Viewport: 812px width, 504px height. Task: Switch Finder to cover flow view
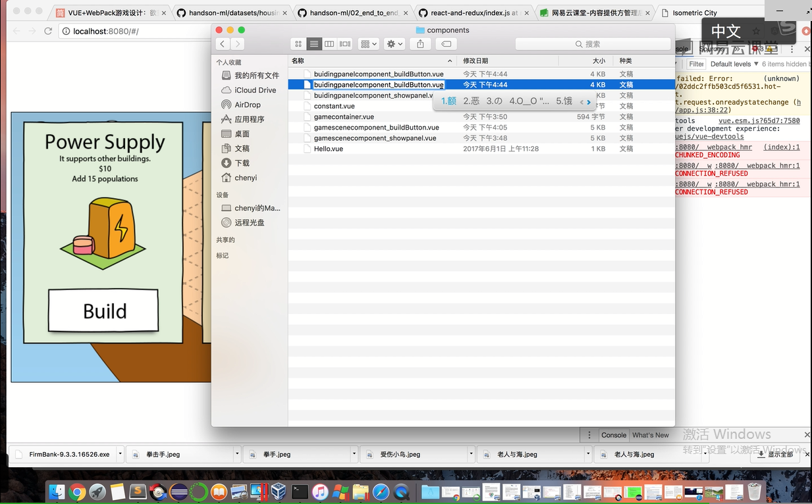coord(345,44)
